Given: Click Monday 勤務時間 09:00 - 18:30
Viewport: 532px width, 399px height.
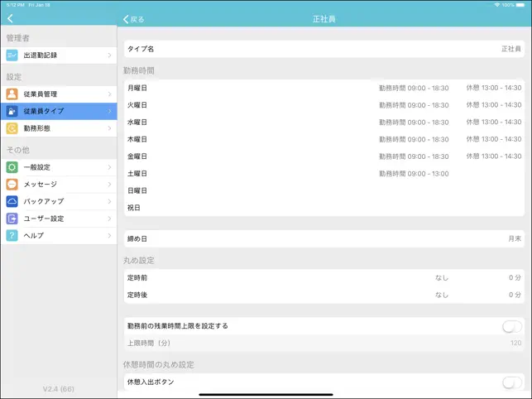Looking at the screenshot, I should pyautogui.click(x=414, y=88).
